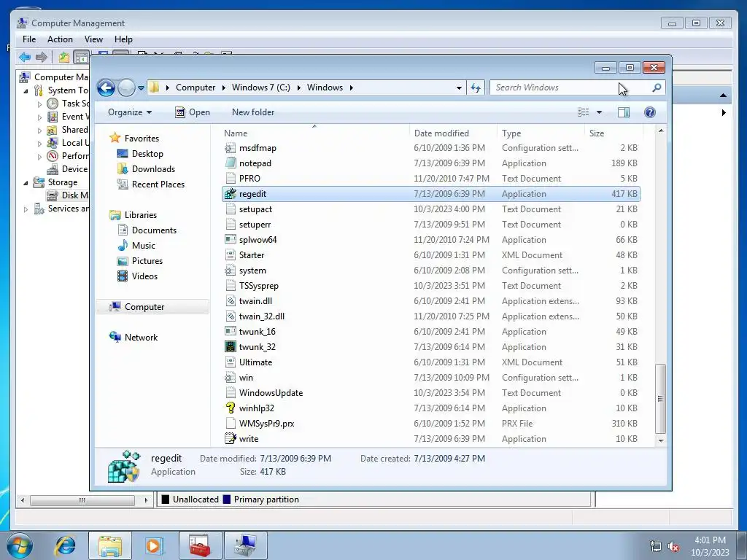
Task: Click the search magnifier icon
Action: click(657, 87)
